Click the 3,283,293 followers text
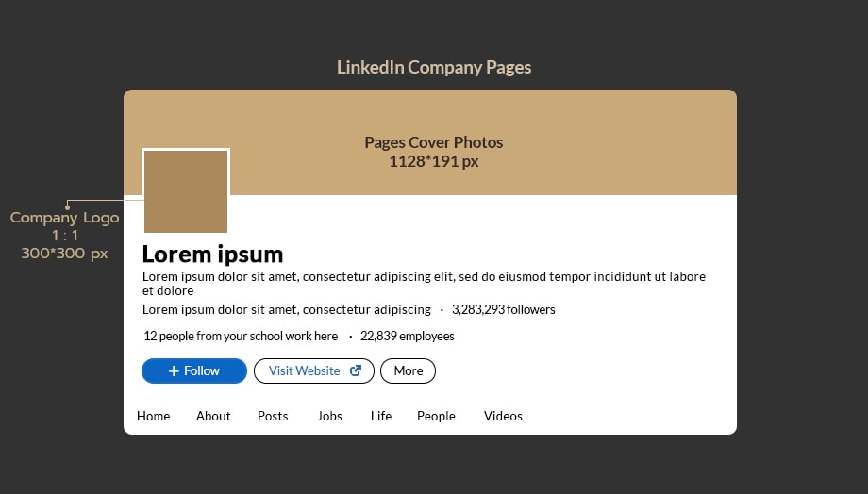 [503, 310]
